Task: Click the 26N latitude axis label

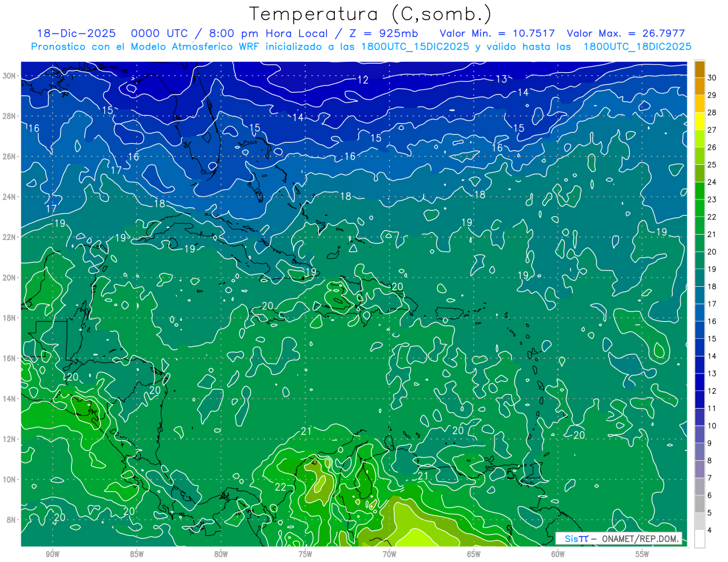Action: [x=10, y=156]
